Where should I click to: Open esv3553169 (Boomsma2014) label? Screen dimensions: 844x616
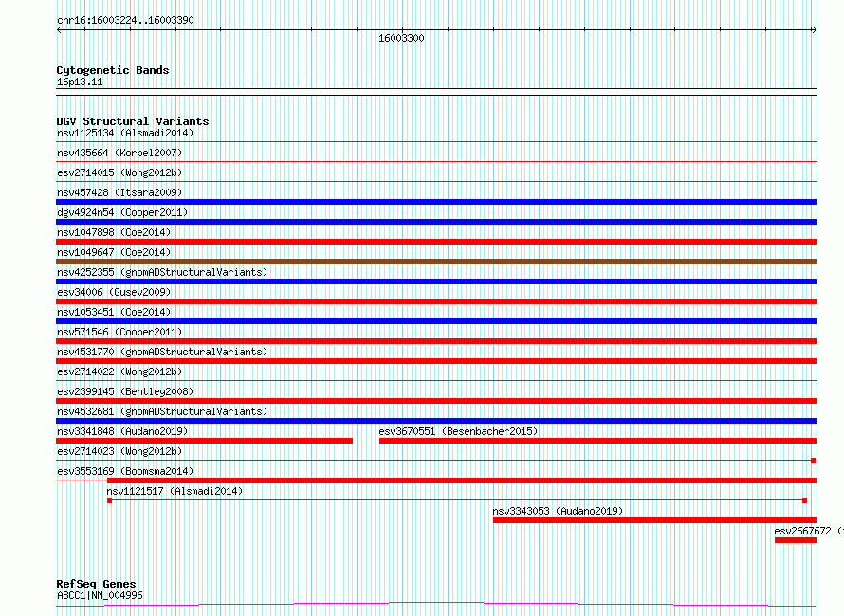click(x=125, y=471)
